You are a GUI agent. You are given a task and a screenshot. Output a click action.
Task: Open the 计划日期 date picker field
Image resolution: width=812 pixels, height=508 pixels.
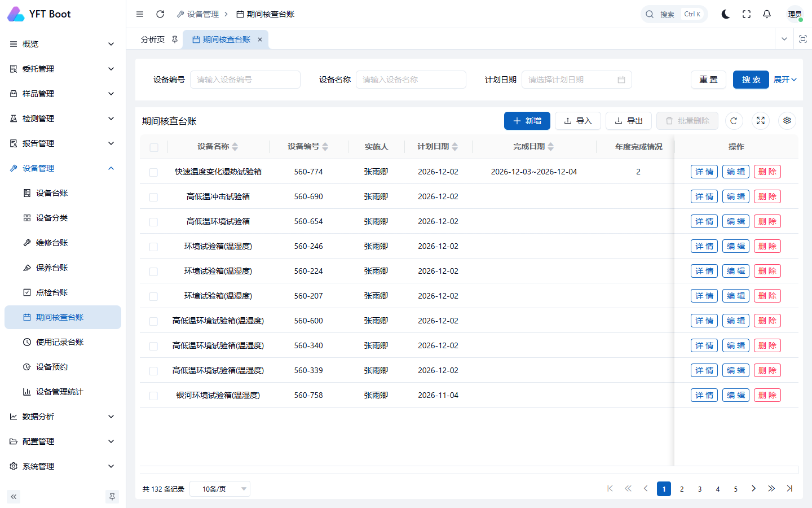(x=577, y=80)
